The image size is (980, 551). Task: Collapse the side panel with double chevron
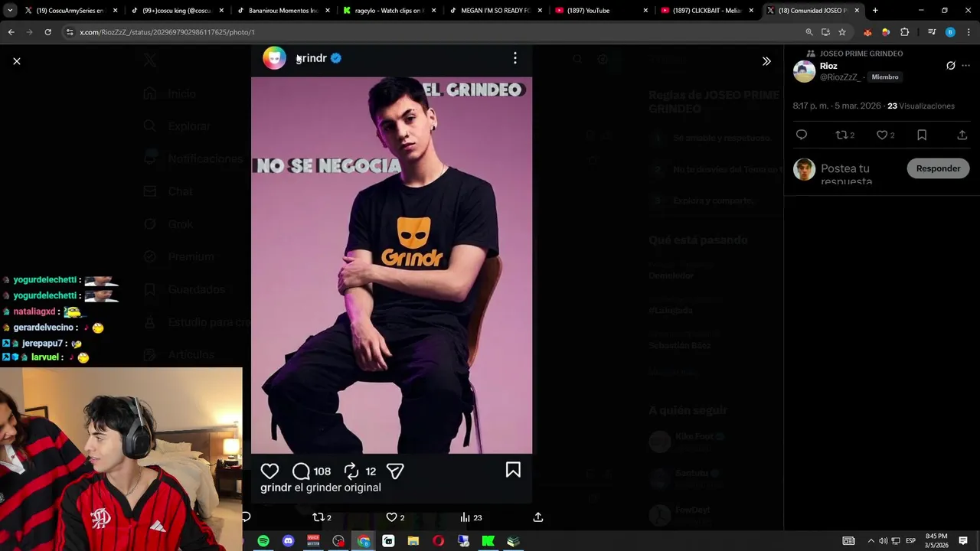(x=766, y=61)
